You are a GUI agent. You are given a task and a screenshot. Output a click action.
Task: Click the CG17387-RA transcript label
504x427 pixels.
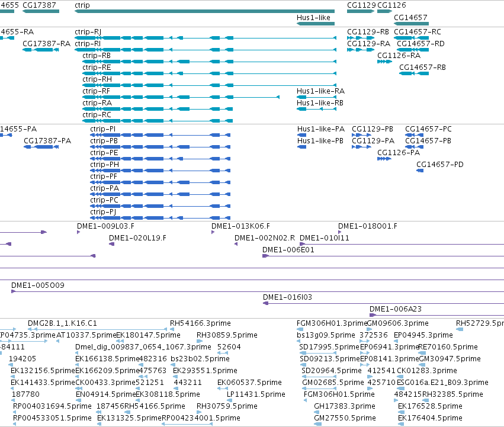[46, 44]
